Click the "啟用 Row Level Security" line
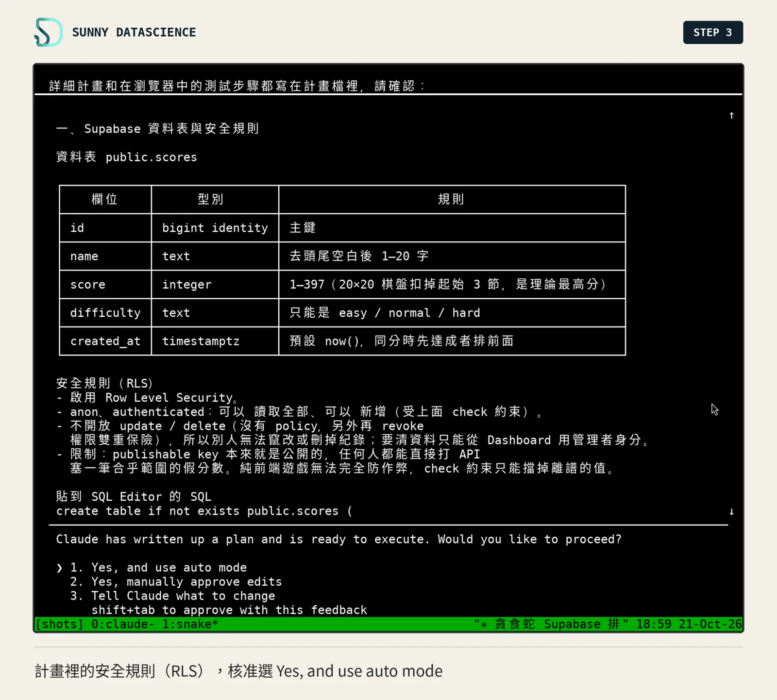 pyautogui.click(x=148, y=397)
